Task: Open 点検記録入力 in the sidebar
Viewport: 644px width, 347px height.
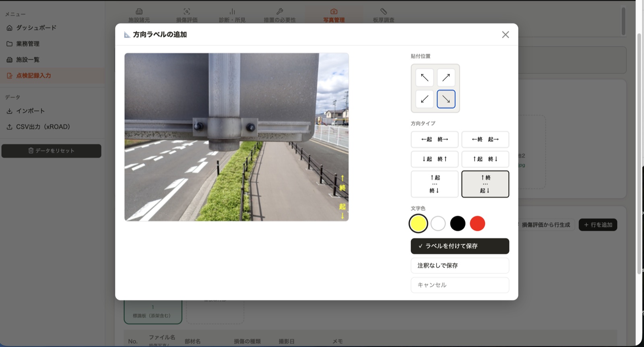Action: [52, 75]
